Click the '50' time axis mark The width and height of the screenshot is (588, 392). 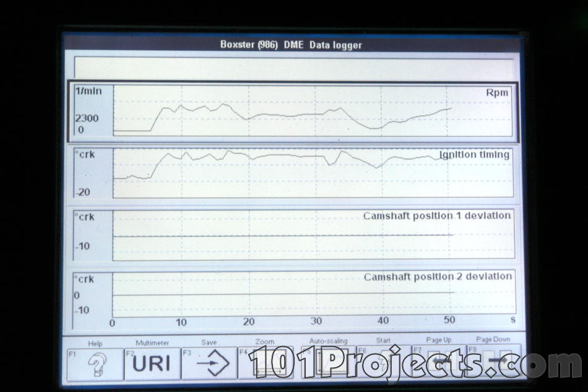pos(449,320)
